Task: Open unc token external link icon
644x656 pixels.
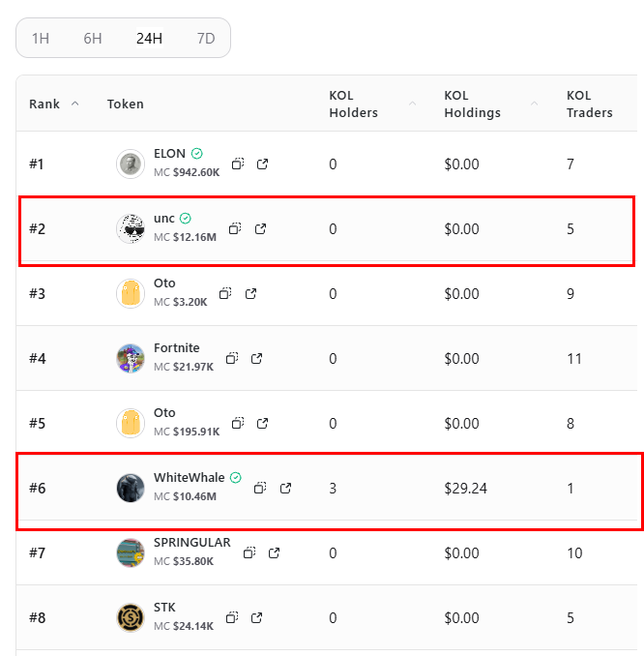Action: tap(260, 229)
